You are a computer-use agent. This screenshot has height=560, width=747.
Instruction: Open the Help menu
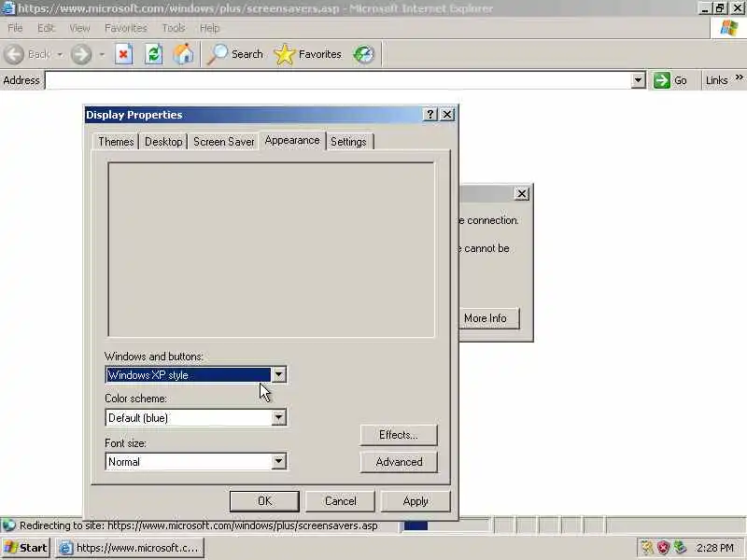coord(209,28)
